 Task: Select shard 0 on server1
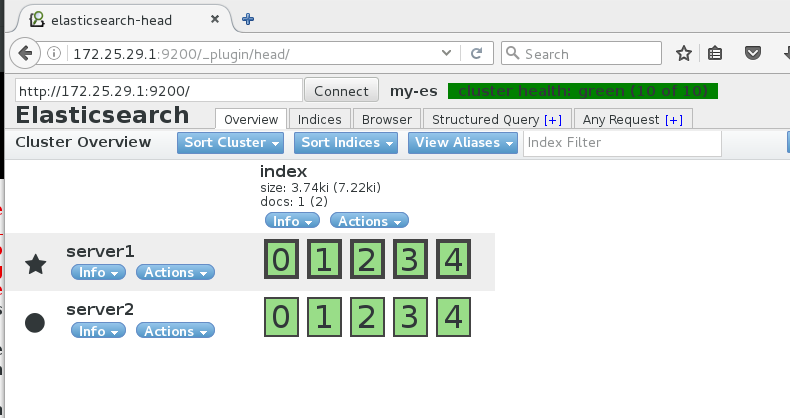click(281, 259)
